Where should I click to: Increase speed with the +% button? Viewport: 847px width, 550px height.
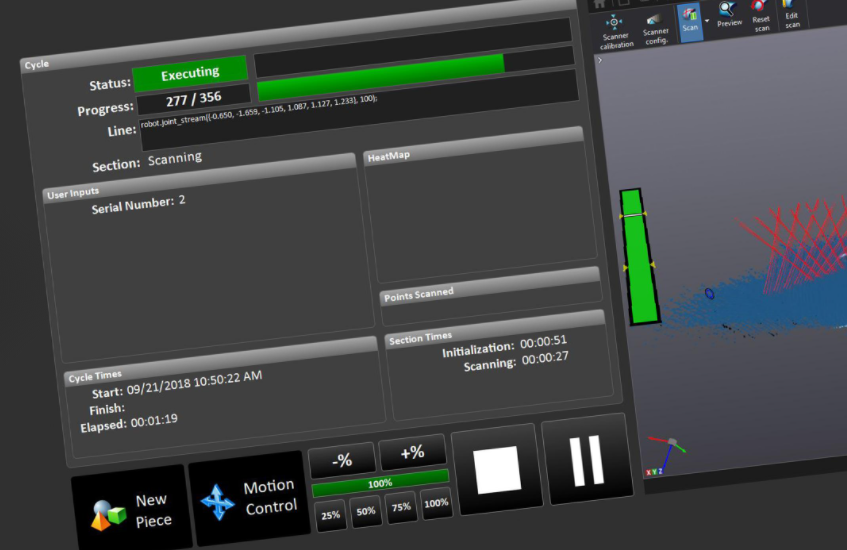click(x=412, y=453)
